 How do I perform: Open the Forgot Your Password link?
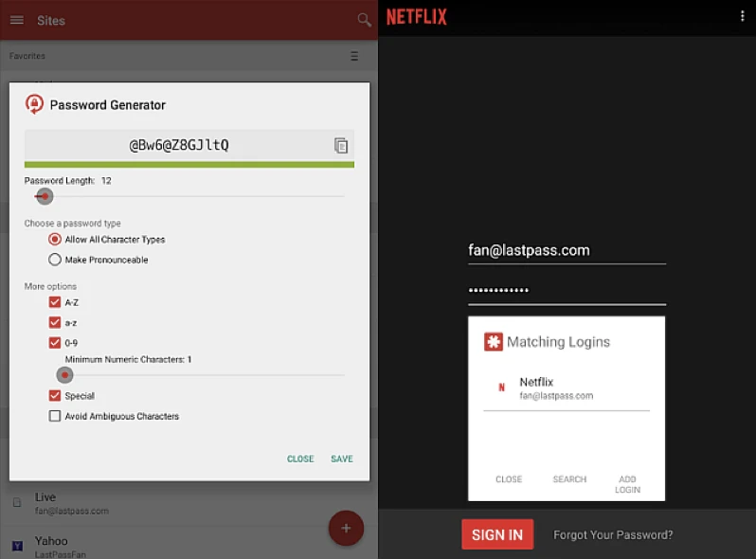(613, 534)
